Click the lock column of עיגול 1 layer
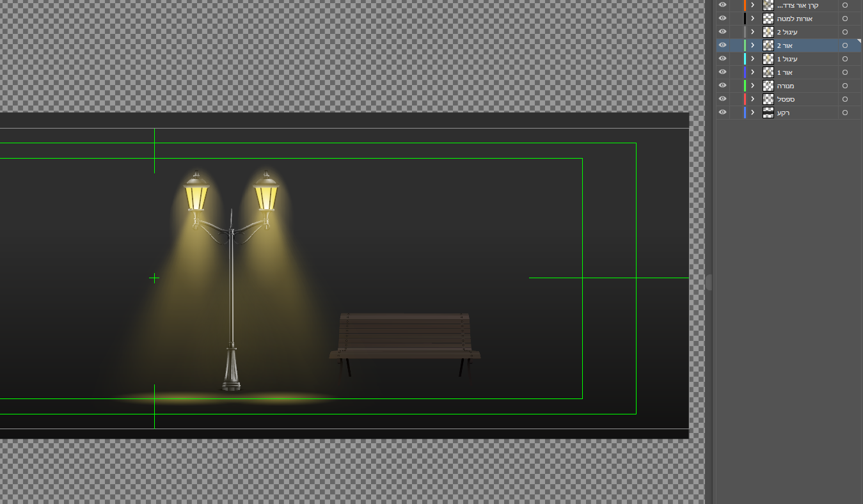863x504 pixels. pyautogui.click(x=735, y=59)
